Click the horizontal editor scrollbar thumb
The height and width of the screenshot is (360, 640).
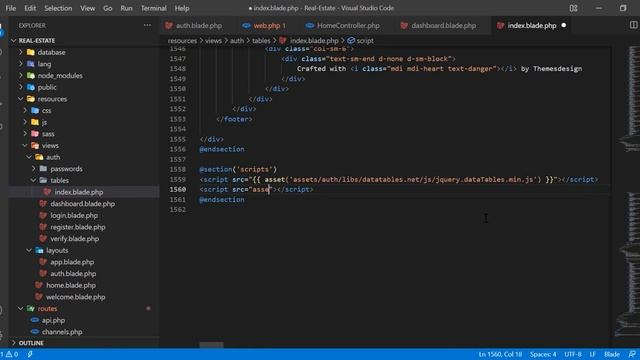[211, 345]
